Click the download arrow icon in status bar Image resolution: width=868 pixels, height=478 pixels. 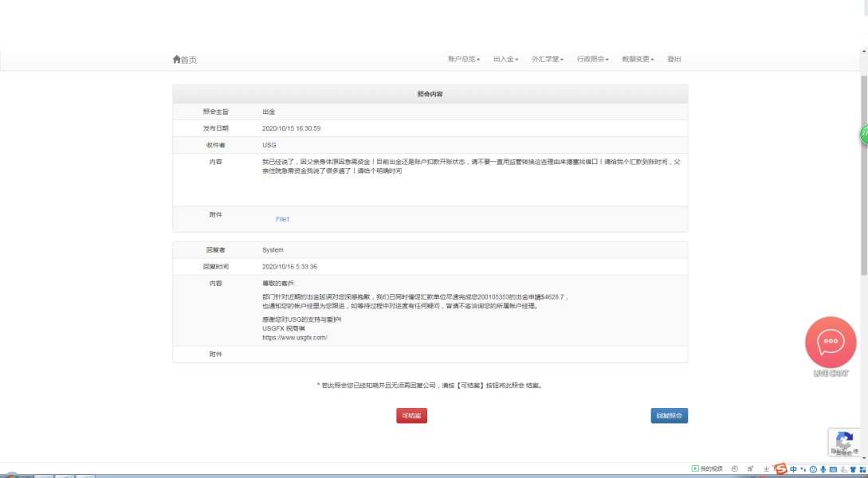click(765, 469)
